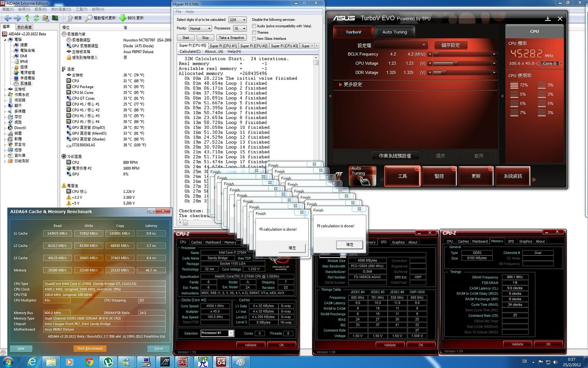
Task: Open Super PI taskbar icon
Action: pyautogui.click(x=203, y=362)
